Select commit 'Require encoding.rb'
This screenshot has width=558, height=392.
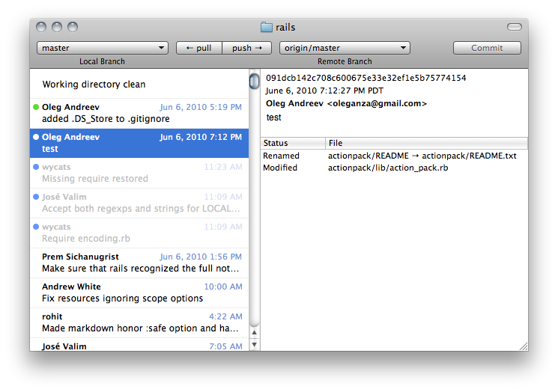(139, 233)
